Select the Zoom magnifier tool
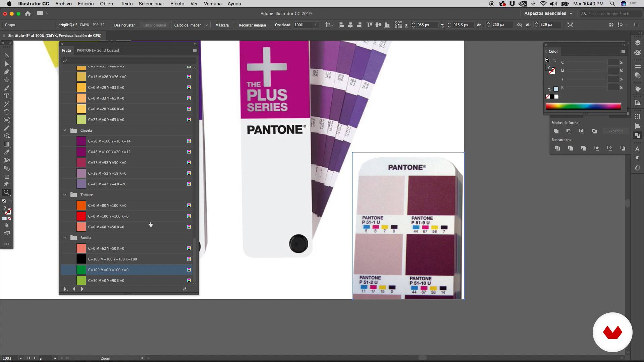644x362 pixels. coord(6,192)
